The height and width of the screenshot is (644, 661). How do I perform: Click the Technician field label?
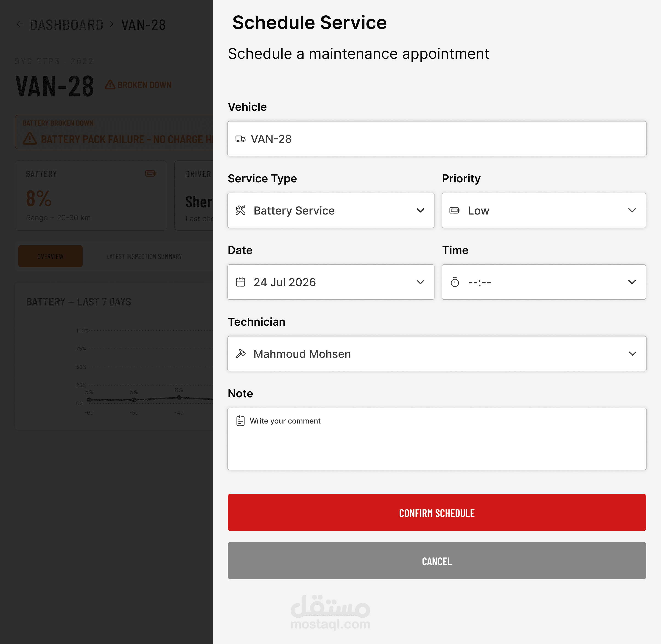pyautogui.click(x=257, y=322)
